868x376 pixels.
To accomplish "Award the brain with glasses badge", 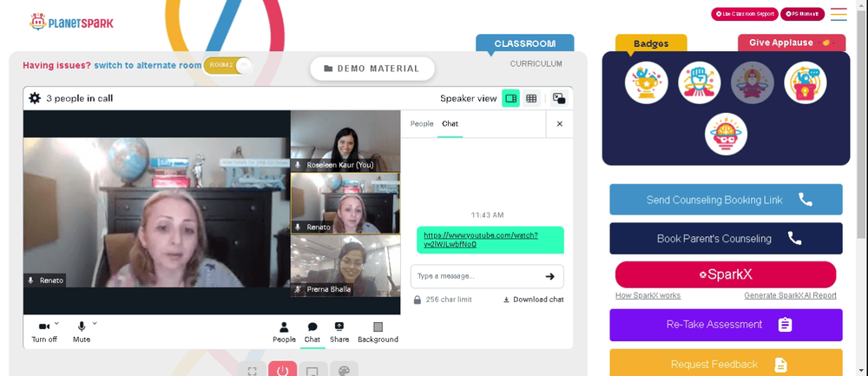I will pos(726,134).
